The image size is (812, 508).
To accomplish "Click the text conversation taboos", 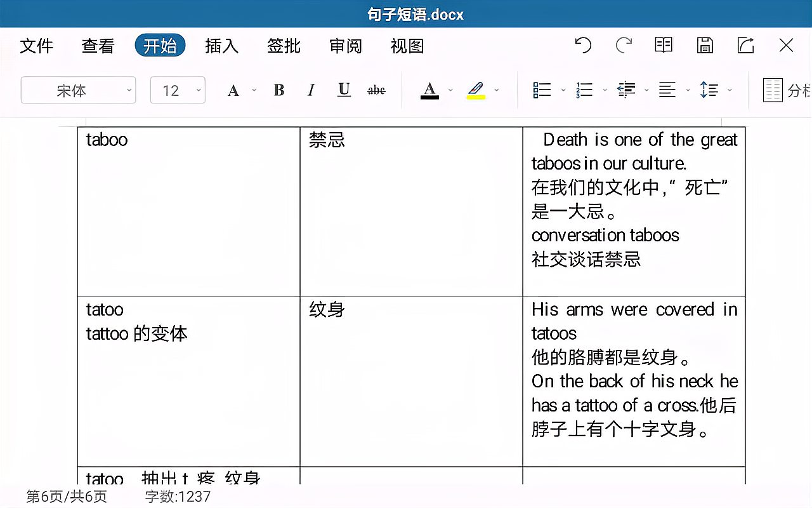I will pos(605,236).
